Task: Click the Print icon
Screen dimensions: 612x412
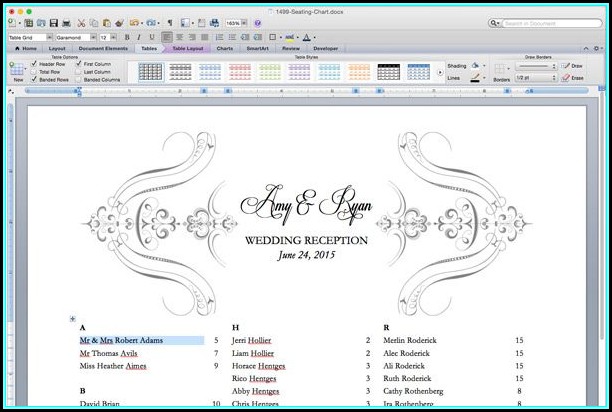Action: point(66,22)
